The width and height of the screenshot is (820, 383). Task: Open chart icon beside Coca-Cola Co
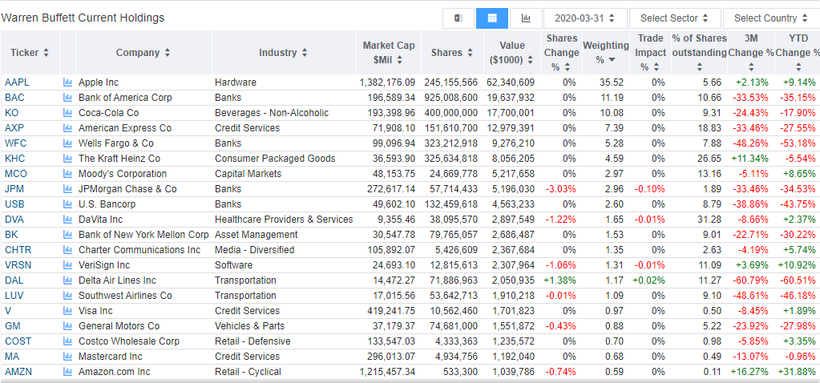(67, 112)
